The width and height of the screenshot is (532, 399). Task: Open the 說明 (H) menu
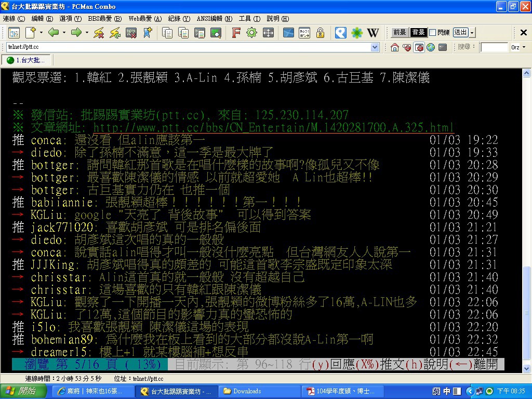pos(278,19)
